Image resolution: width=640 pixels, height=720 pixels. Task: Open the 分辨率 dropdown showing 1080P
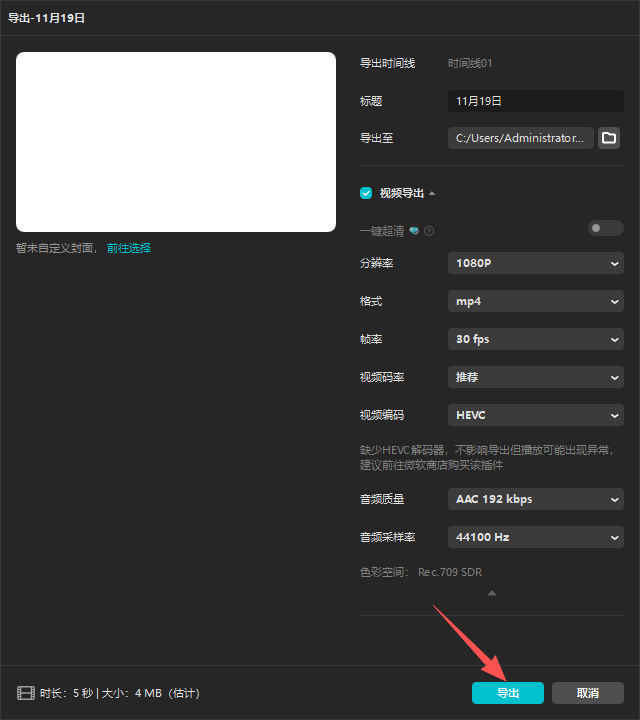click(535, 263)
